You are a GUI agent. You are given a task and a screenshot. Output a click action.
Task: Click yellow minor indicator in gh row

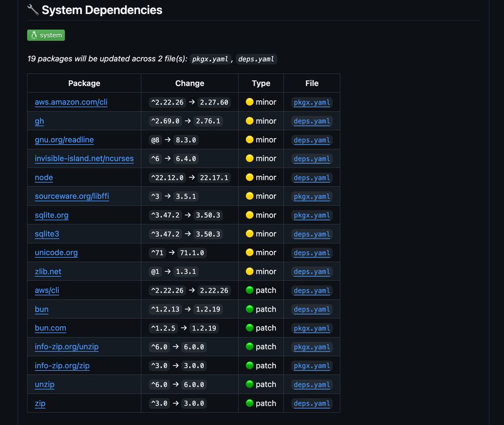[x=249, y=121]
